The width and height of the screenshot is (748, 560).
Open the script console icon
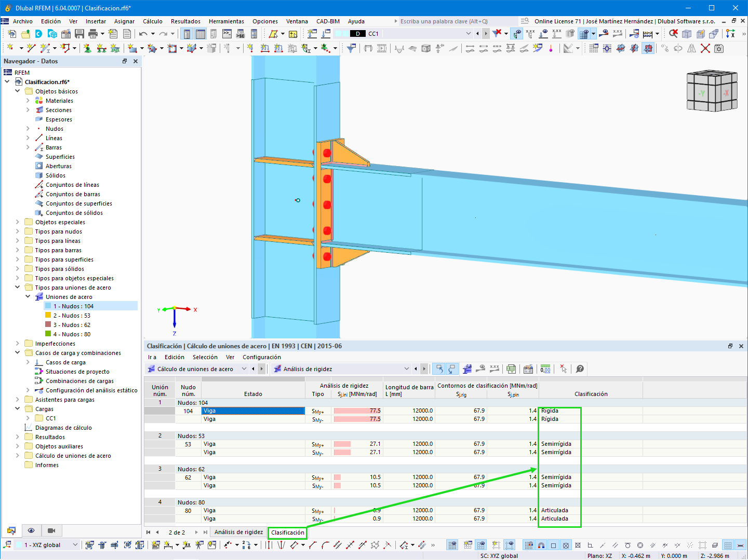click(227, 34)
